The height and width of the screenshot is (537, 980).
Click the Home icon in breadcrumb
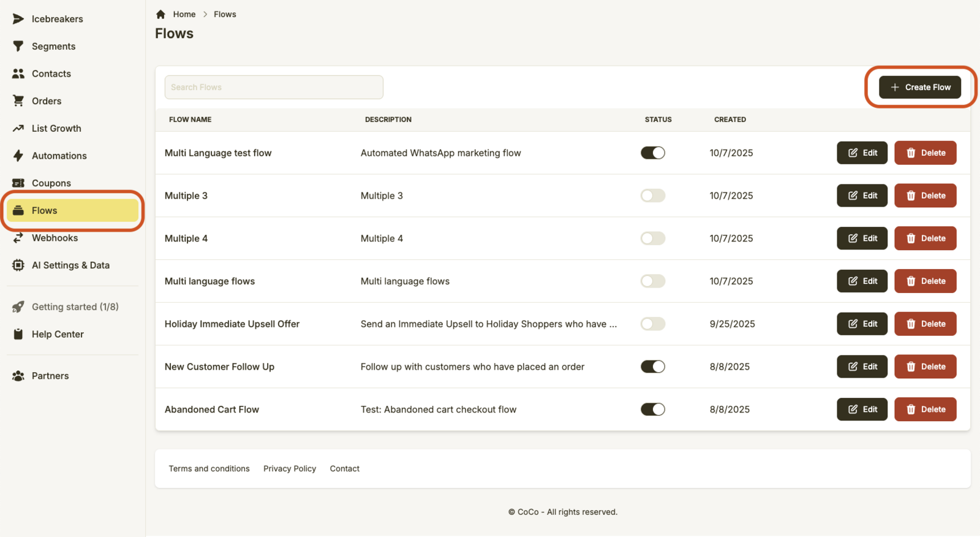160,14
